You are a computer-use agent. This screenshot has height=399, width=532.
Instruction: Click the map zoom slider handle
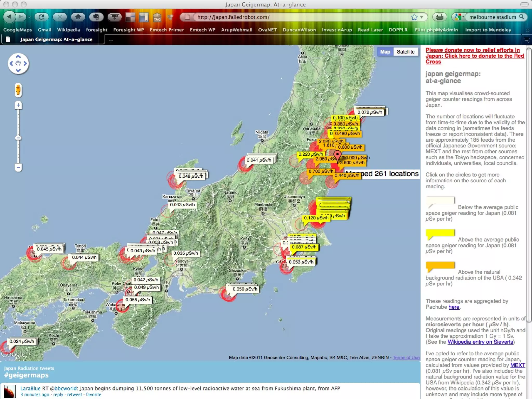(18, 138)
